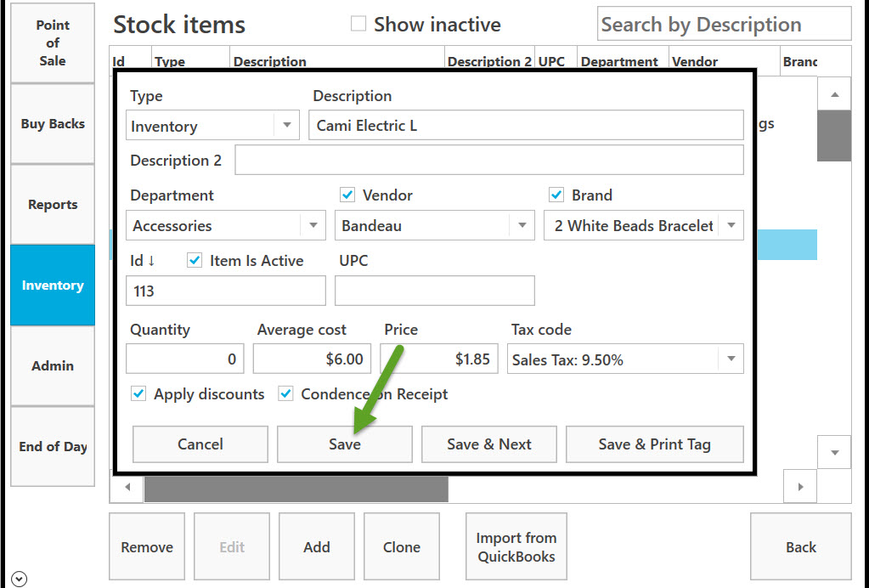Click the Remove button

[x=147, y=547]
